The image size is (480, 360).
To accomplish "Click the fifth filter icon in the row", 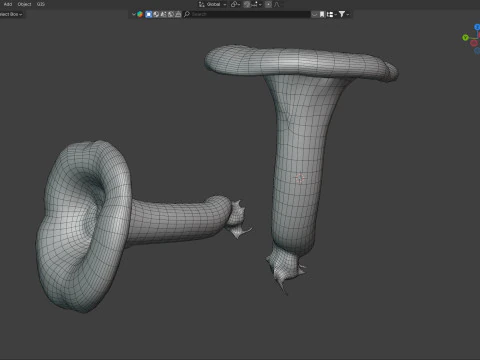I will click(x=178, y=14).
